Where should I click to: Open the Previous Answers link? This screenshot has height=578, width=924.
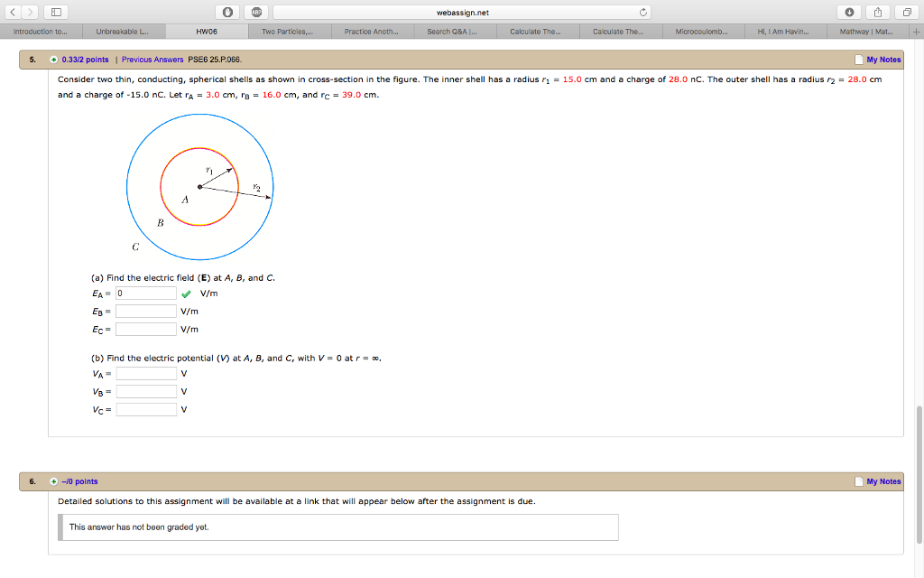tap(152, 60)
